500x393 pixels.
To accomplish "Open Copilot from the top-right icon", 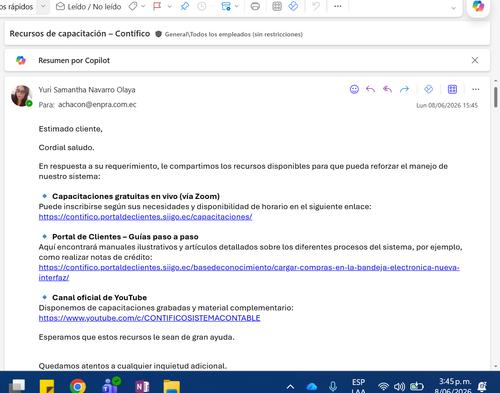I will 478,6.
